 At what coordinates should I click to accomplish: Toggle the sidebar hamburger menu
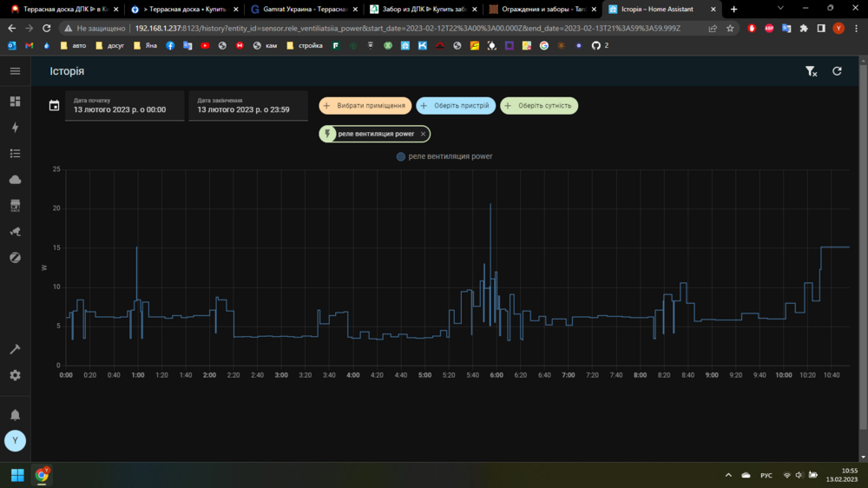click(x=15, y=71)
